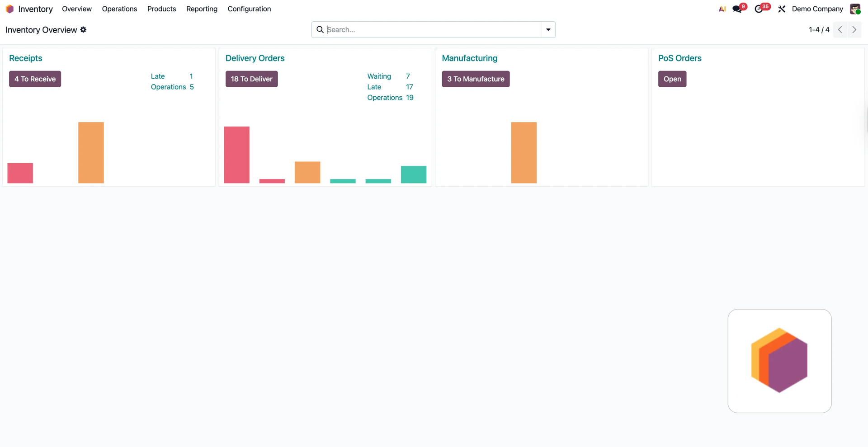868x447 pixels.
Task: Click the Late 17 link in Delivery Orders
Action: click(390, 87)
